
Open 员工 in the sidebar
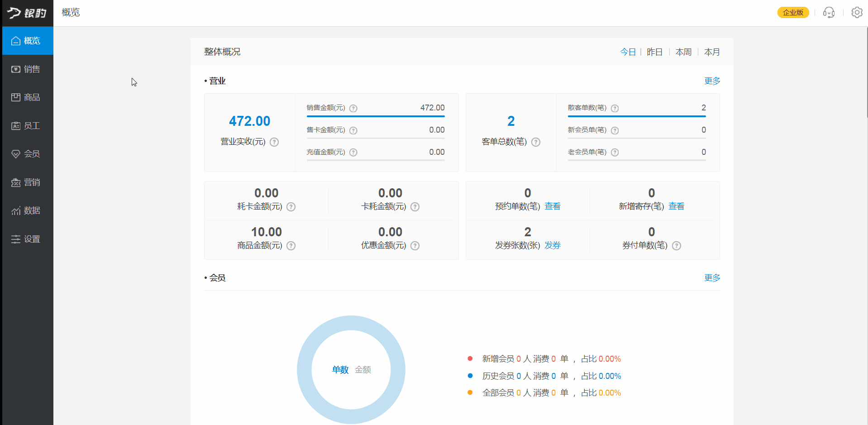point(28,126)
